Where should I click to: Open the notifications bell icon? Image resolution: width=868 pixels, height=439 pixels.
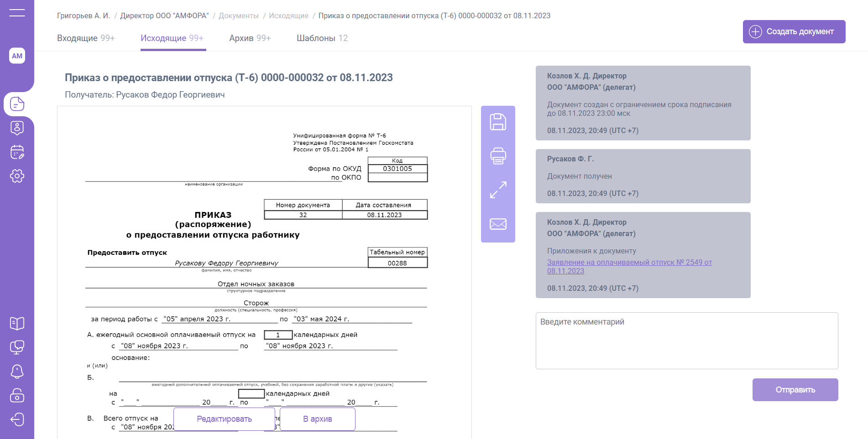17,371
